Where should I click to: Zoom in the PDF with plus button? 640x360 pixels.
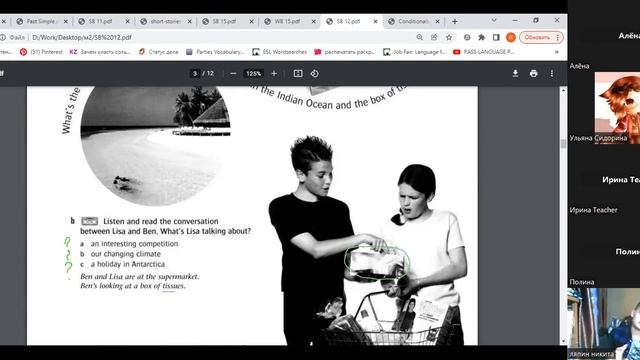tap(274, 73)
